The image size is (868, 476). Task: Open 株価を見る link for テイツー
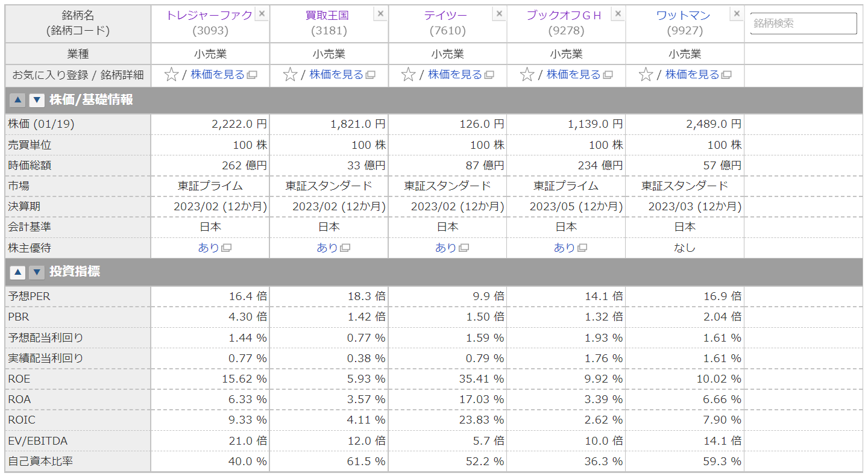tap(461, 75)
